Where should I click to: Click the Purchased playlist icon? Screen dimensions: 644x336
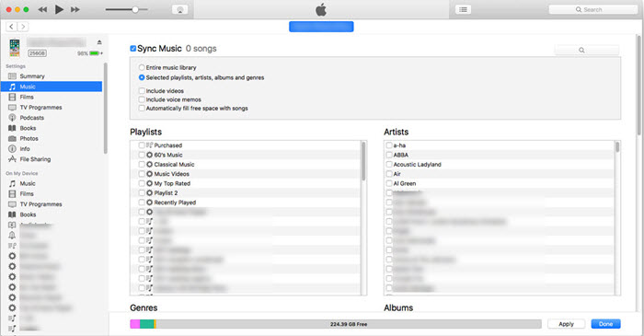point(149,145)
